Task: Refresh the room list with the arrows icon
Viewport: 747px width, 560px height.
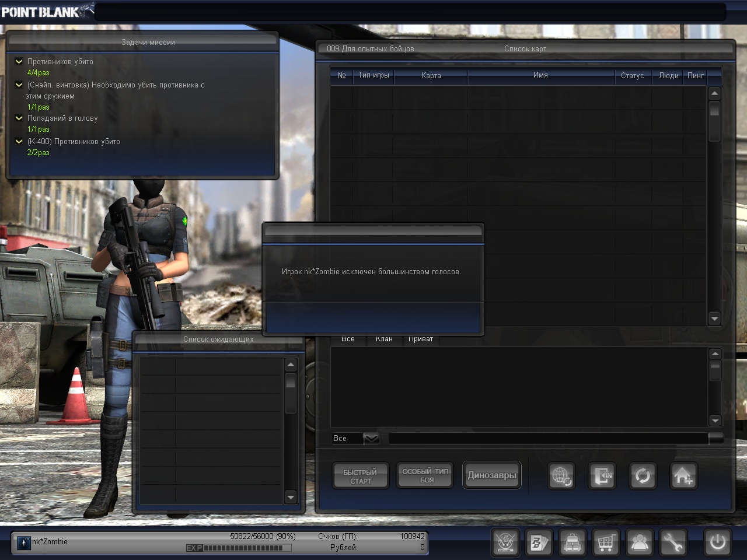Action: click(x=643, y=476)
